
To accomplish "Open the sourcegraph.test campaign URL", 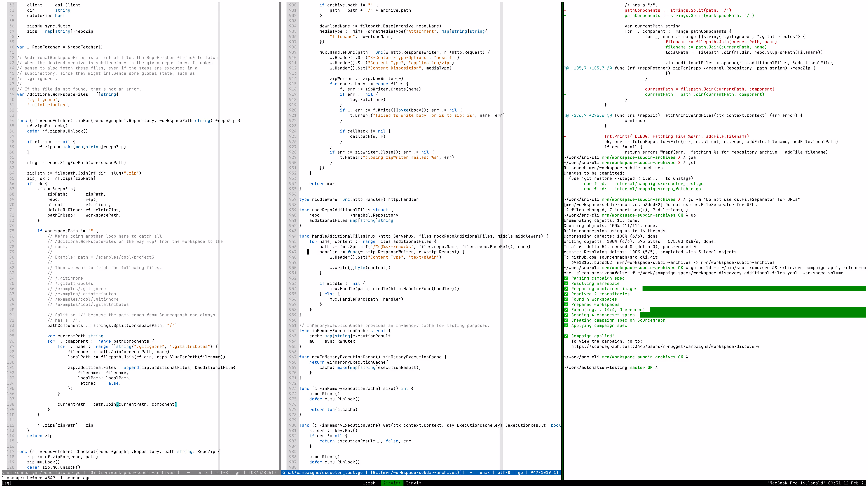I will click(665, 347).
